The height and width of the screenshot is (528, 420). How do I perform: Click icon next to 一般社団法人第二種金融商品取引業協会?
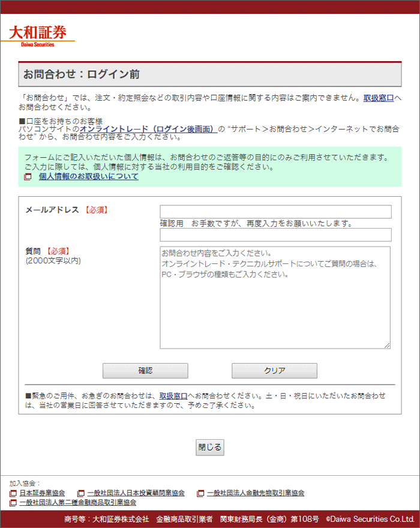(x=13, y=502)
